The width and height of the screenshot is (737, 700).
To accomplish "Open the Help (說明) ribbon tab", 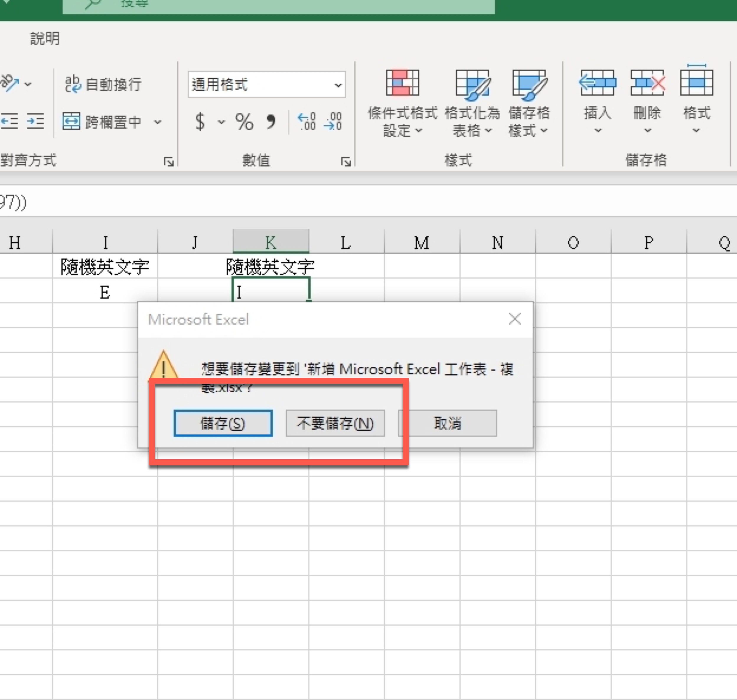I will tap(45, 38).
